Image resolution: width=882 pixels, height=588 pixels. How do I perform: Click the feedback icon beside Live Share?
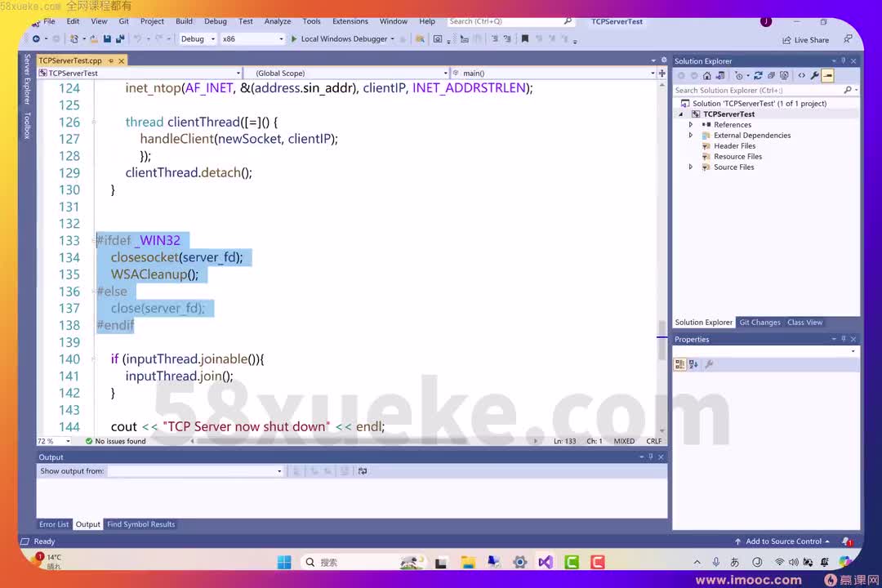pyautogui.click(x=848, y=39)
